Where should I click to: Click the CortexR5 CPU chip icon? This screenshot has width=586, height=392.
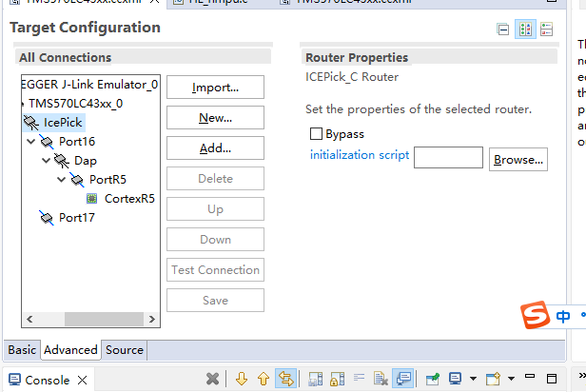tap(92, 199)
